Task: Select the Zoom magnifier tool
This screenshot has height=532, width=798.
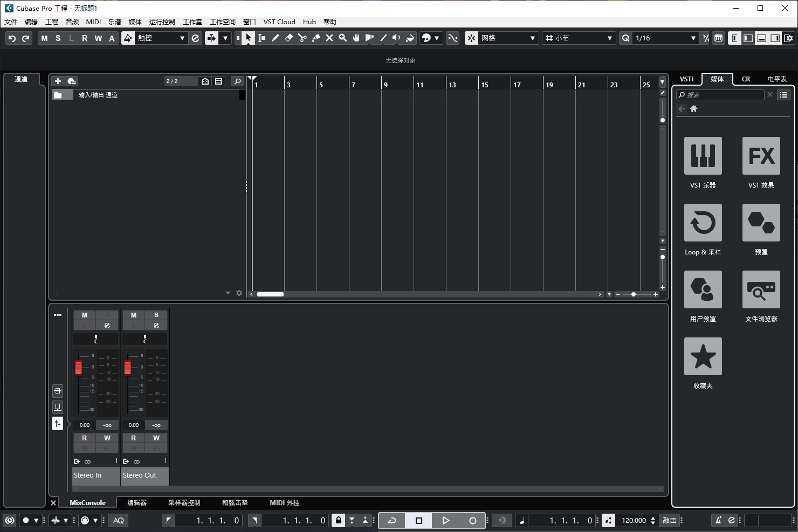Action: point(342,38)
